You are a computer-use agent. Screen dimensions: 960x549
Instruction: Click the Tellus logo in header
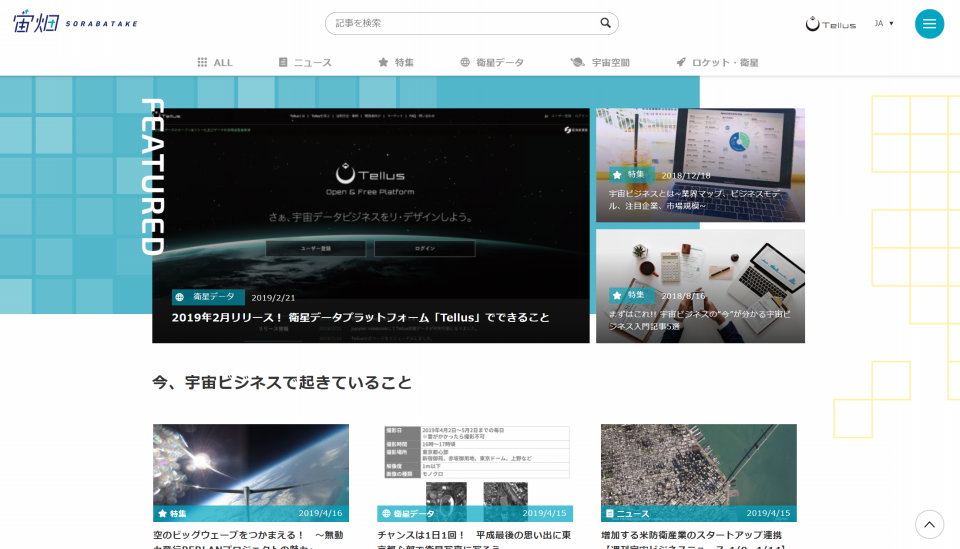coord(830,24)
